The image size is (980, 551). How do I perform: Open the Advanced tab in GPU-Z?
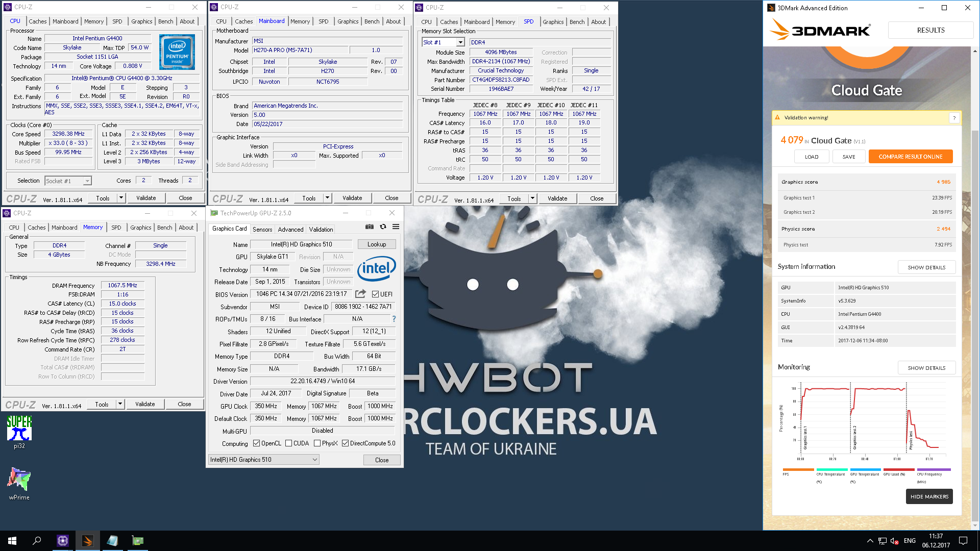pos(290,230)
